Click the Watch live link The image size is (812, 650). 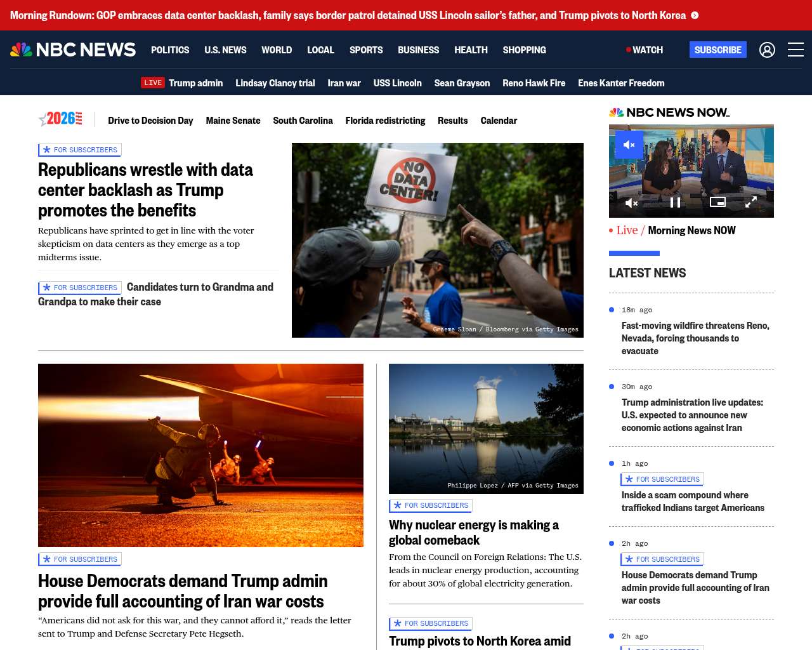[645, 50]
